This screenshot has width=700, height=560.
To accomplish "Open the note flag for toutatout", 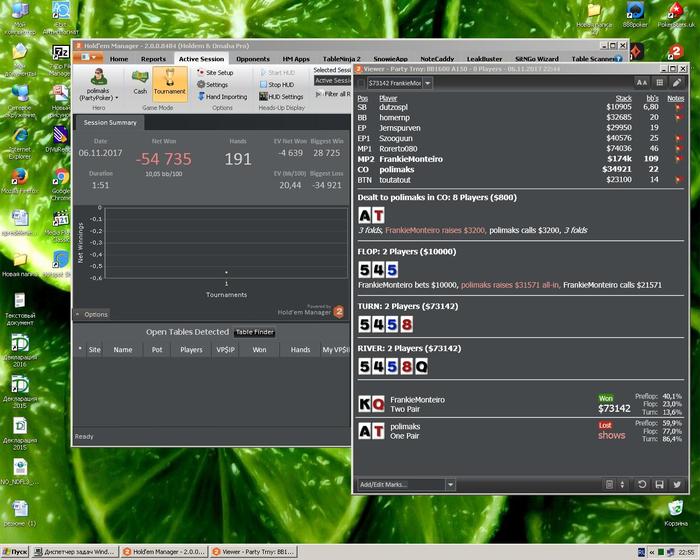I will pyautogui.click(x=679, y=180).
